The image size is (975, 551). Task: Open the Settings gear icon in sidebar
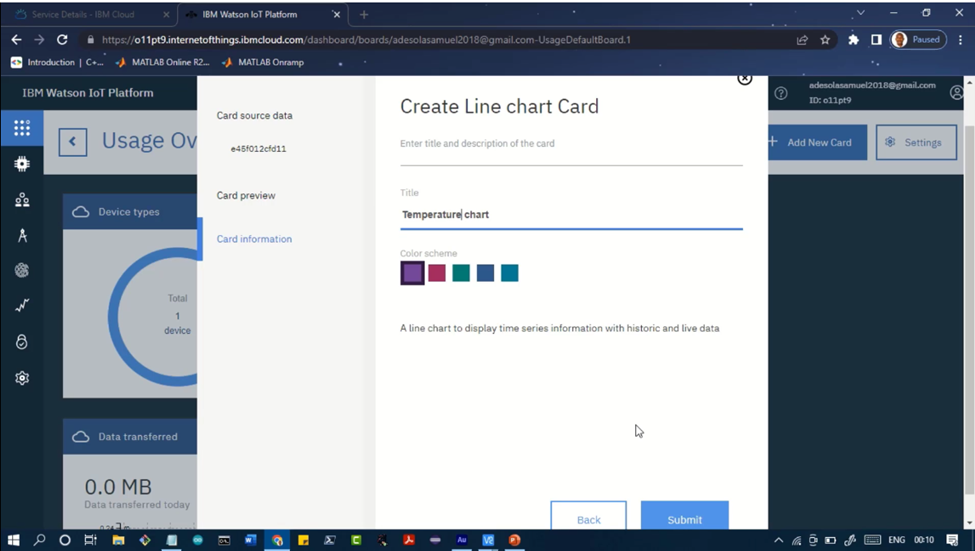point(22,377)
